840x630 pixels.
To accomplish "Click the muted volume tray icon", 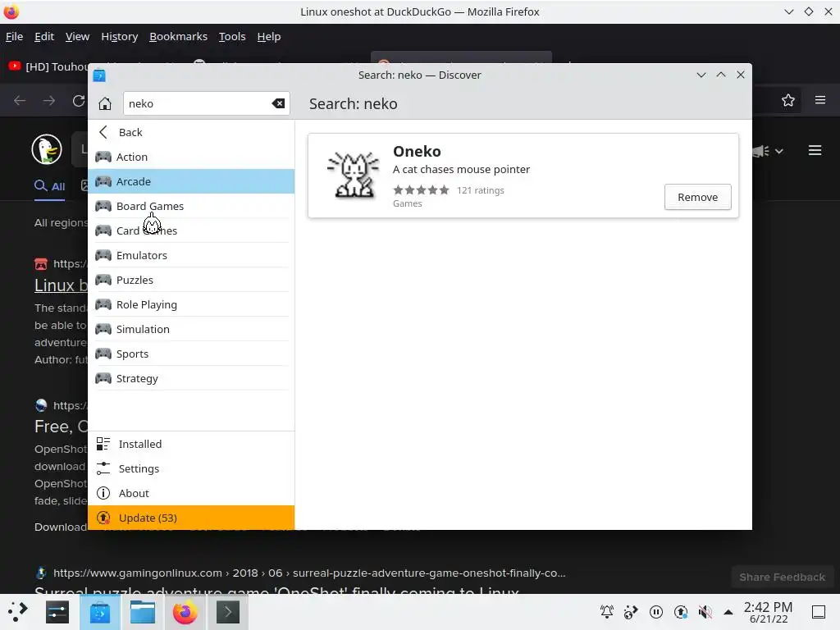I will [x=705, y=612].
